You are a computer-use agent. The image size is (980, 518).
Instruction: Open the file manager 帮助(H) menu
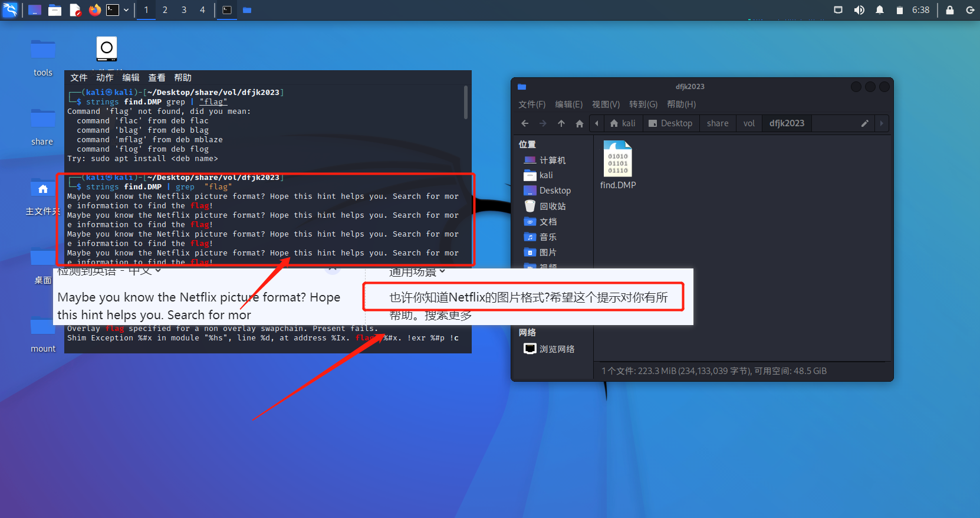point(681,104)
